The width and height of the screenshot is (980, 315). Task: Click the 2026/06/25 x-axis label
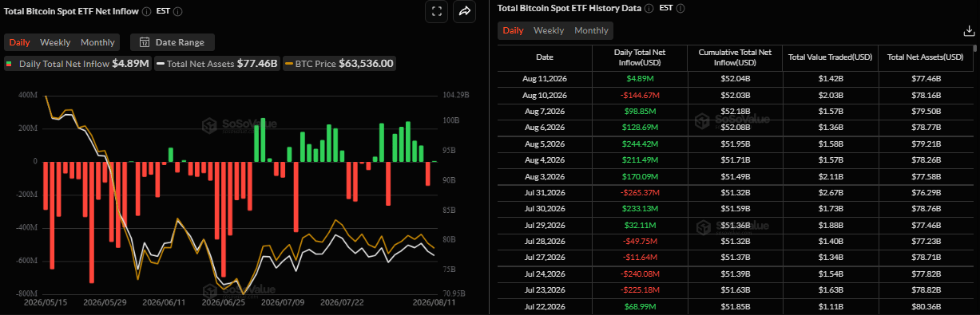(223, 303)
